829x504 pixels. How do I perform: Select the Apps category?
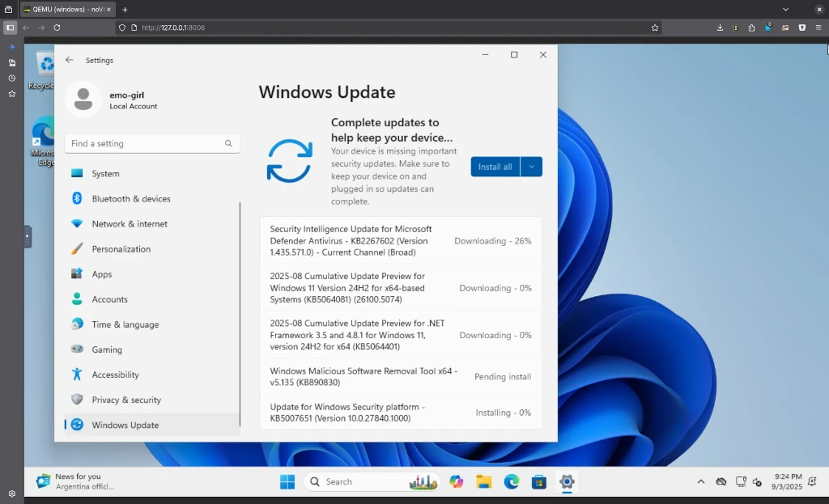pos(152,274)
